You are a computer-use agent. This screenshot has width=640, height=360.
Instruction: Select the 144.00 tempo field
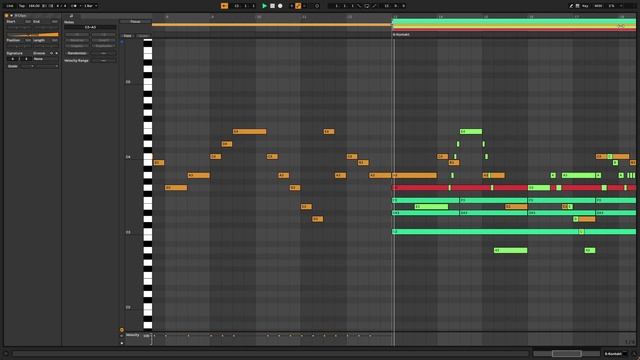[x=35, y=6]
